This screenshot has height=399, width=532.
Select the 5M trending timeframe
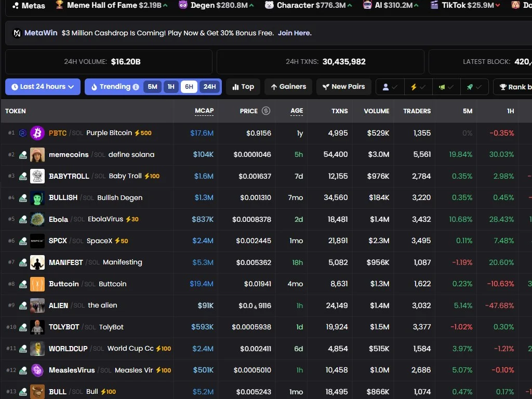click(152, 87)
